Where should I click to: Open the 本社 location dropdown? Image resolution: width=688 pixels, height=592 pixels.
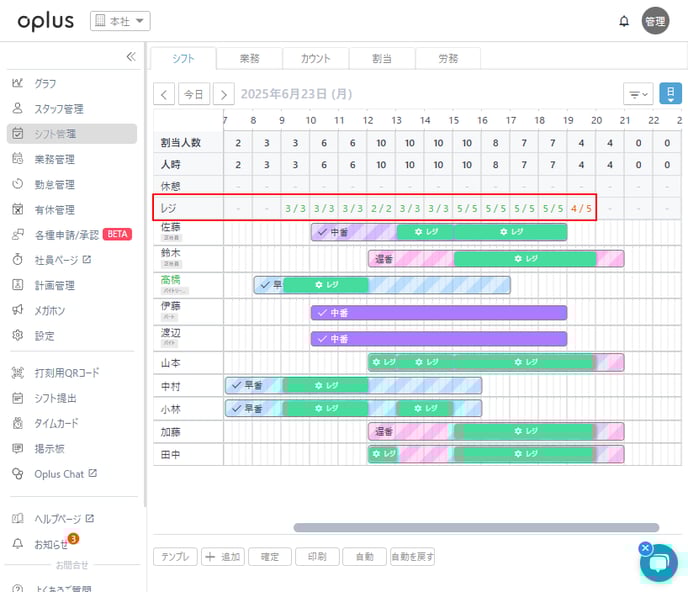tap(120, 21)
